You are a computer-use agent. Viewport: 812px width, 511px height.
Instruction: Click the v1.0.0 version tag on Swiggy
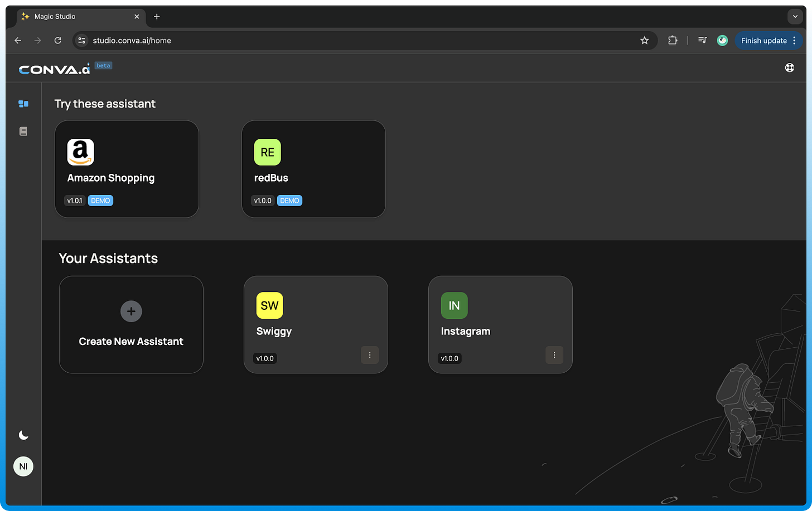coord(265,358)
